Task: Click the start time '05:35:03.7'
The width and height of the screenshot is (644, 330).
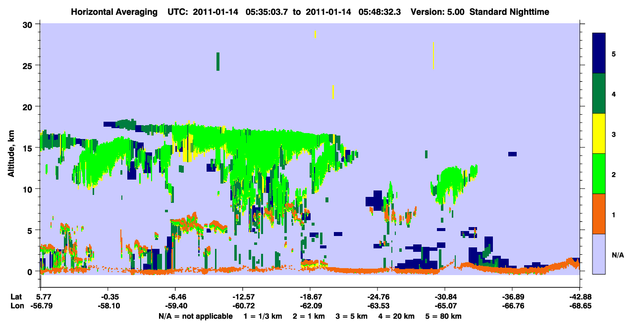Action: [x=268, y=11]
